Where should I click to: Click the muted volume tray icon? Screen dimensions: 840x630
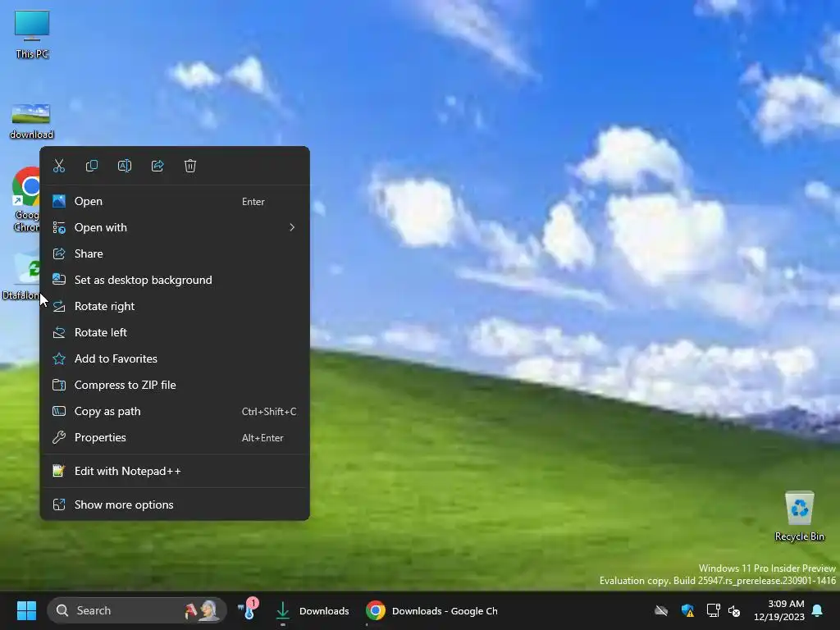734,610
